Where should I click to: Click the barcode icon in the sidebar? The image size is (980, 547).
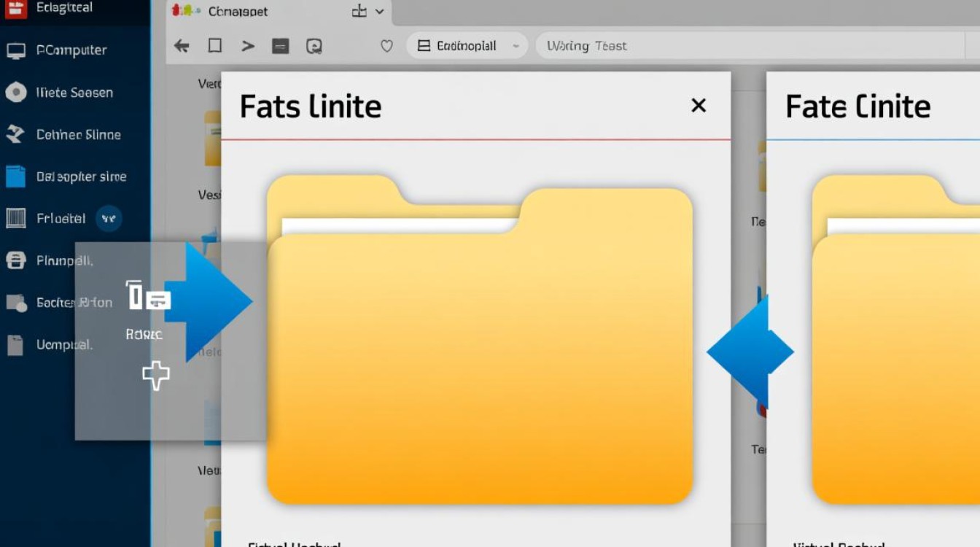pos(16,218)
